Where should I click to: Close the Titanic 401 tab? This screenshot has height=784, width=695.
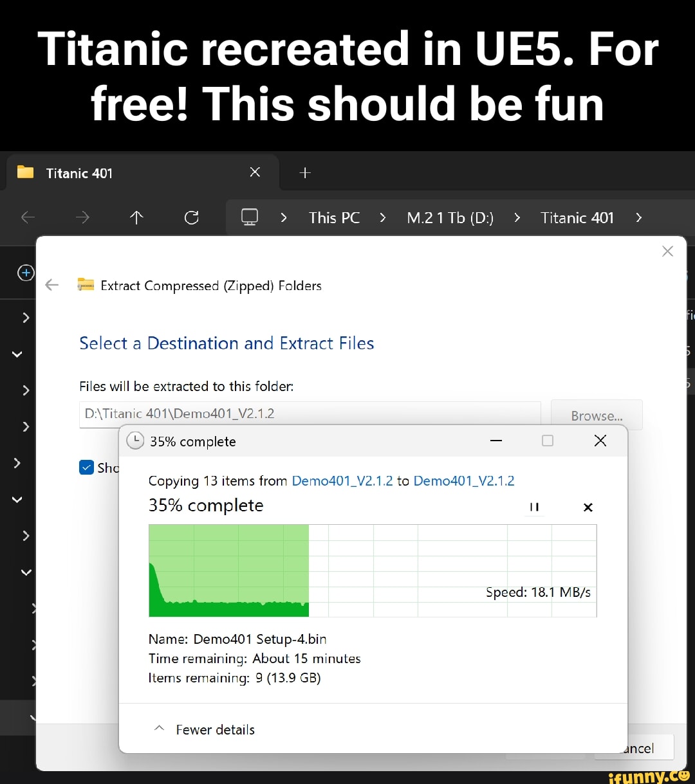point(255,172)
